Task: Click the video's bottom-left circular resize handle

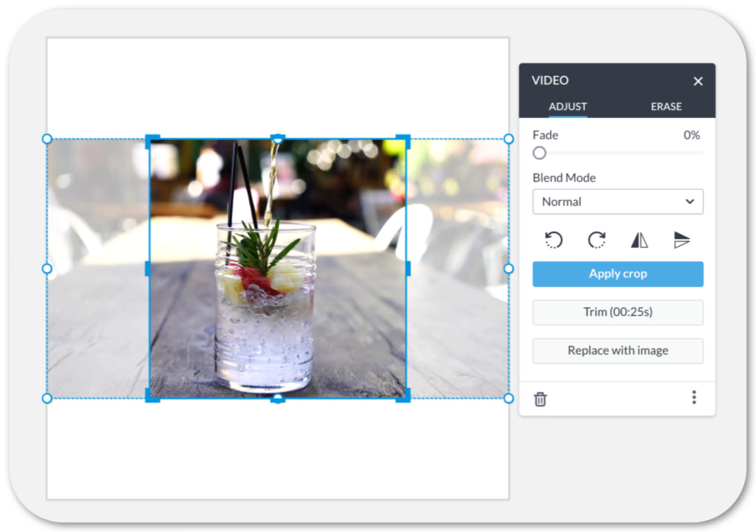Action: click(x=47, y=398)
